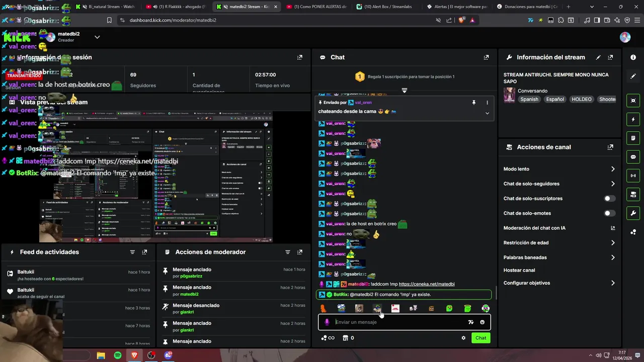Click the wrench icon in right sidebar
Screen dimensions: 644x362
pos(633,213)
